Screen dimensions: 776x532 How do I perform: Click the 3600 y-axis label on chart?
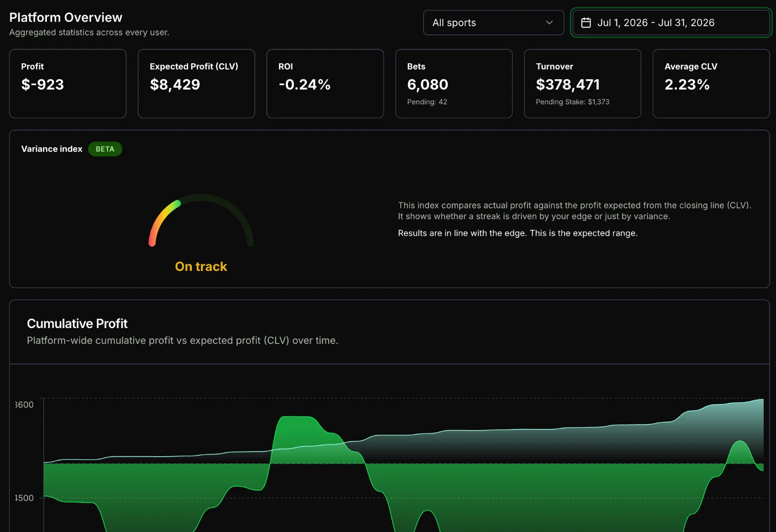pos(24,405)
